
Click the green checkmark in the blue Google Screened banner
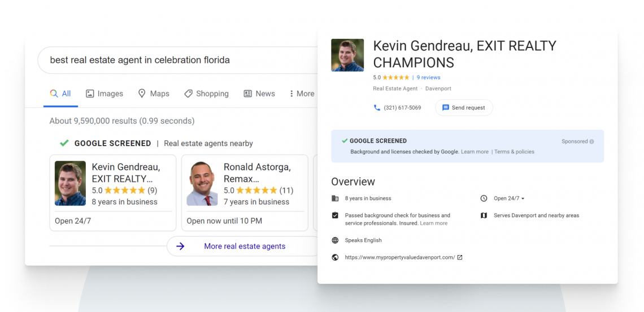(345, 140)
